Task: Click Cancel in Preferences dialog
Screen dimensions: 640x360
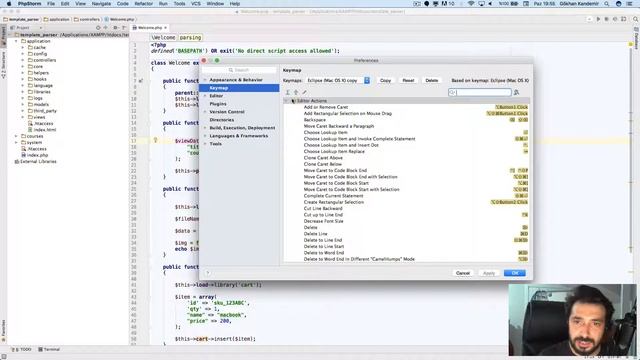Action: pyautogui.click(x=463, y=273)
